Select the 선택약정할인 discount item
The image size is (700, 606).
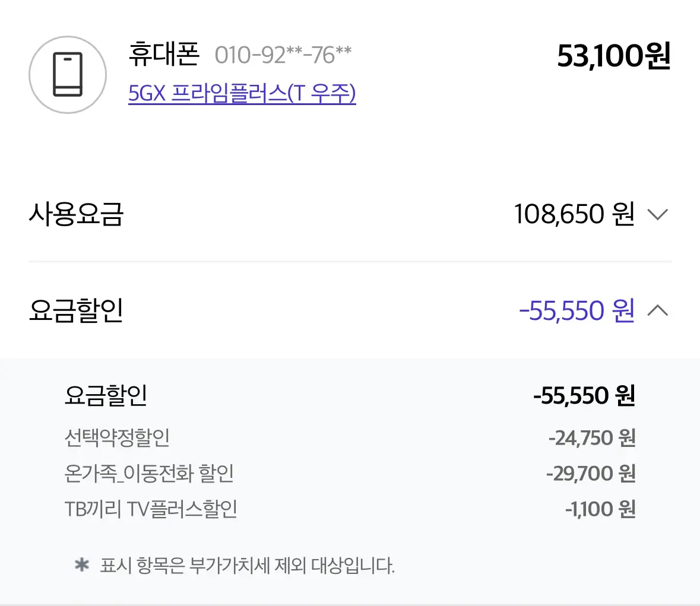coord(117,437)
